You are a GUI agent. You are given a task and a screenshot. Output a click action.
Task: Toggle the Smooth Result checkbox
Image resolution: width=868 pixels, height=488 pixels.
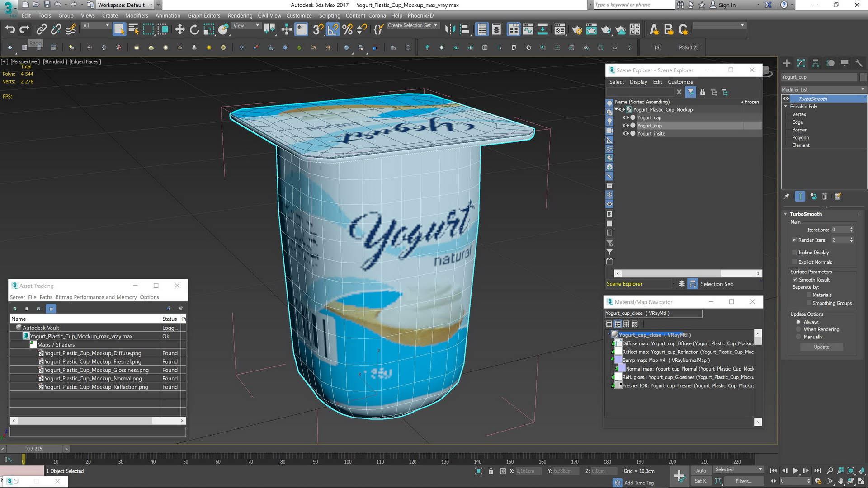tap(795, 280)
